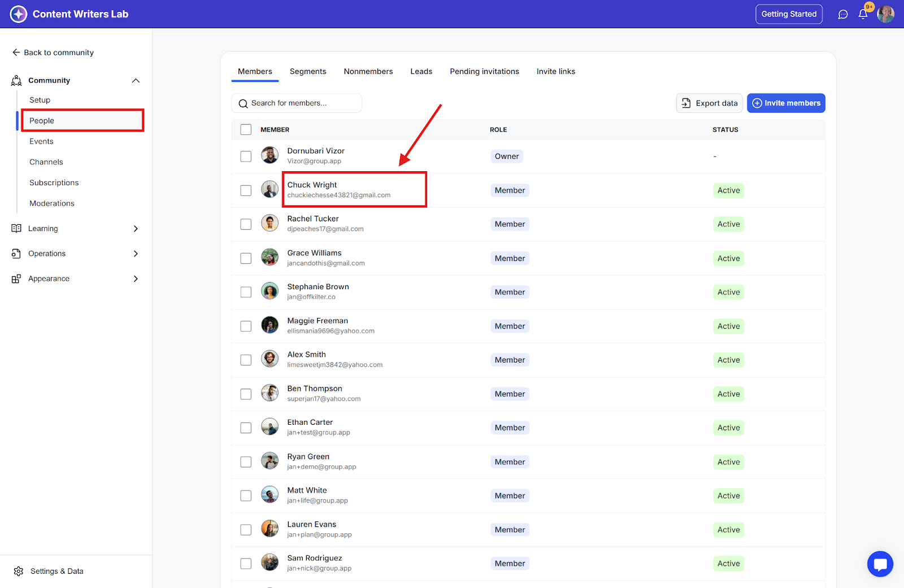Click Ethan Carter's avatar
Viewport: 904px width, 588px height.
[270, 426]
